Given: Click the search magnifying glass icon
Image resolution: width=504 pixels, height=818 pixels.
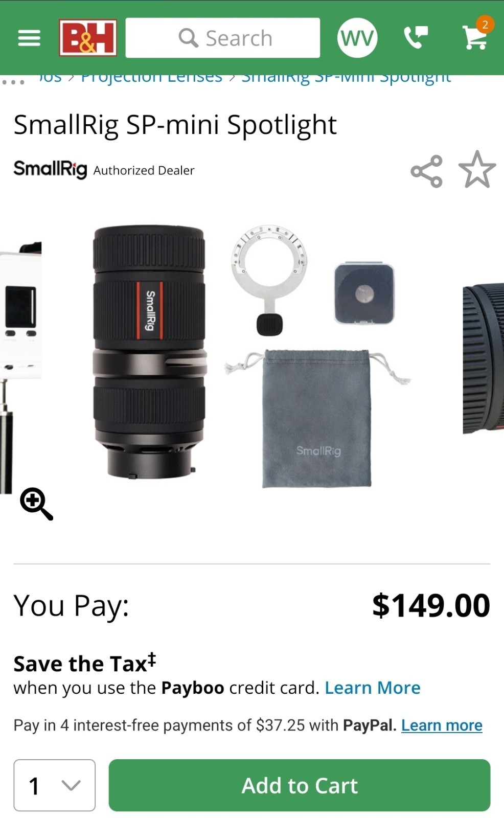Looking at the screenshot, I should pos(188,38).
